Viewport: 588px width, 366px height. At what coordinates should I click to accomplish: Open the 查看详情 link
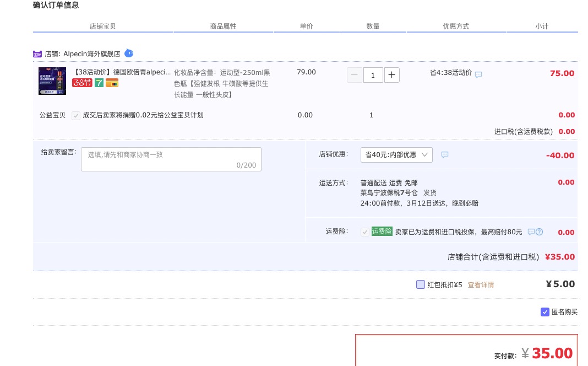481,285
